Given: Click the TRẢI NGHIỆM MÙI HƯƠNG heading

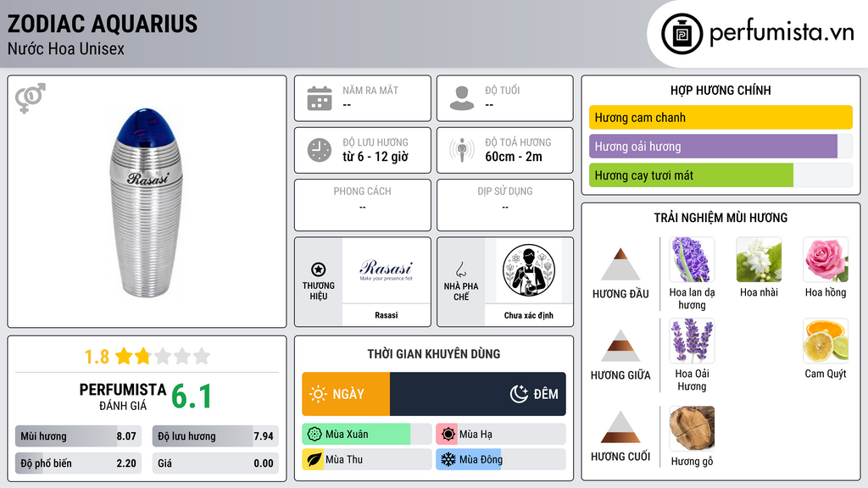Looking at the screenshot, I should [x=721, y=218].
